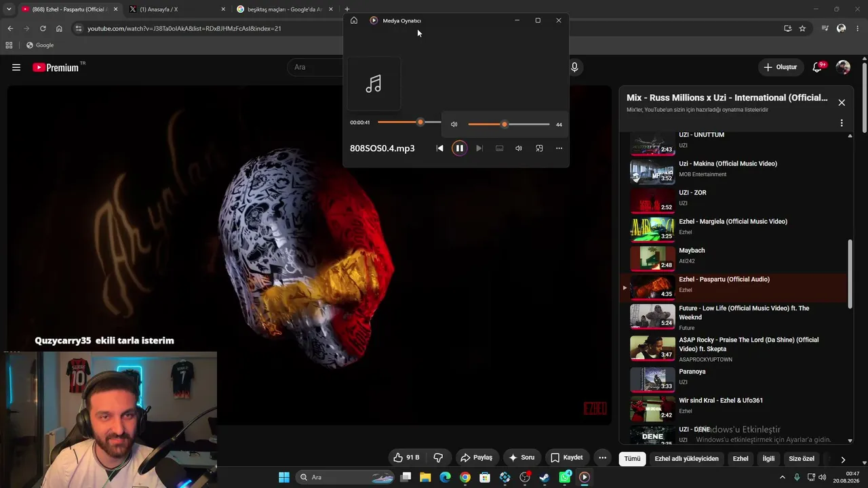This screenshot has width=868, height=488.
Task: Play UZI - ZOR from the playlist
Action: (x=735, y=200)
